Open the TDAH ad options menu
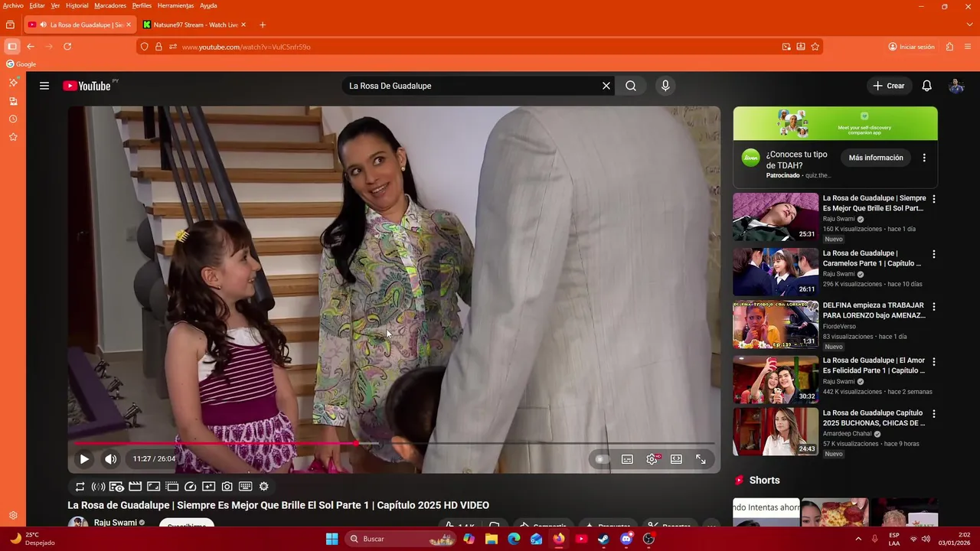 tap(924, 158)
